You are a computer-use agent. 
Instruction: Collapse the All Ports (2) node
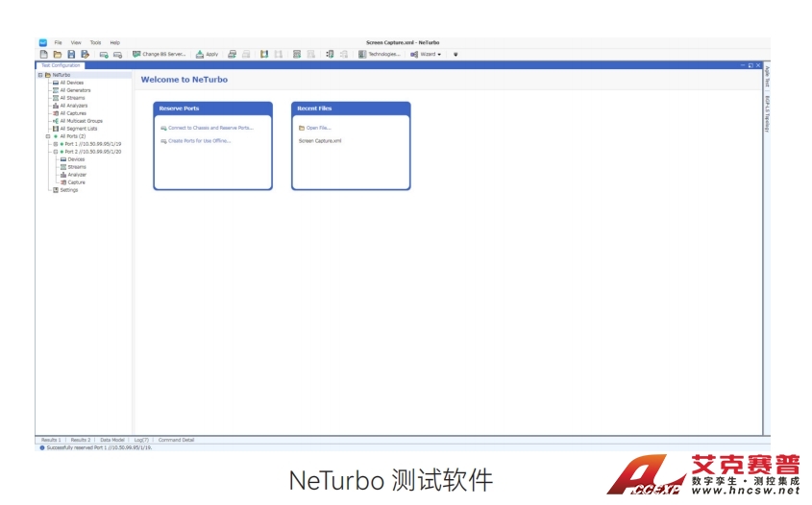47,136
